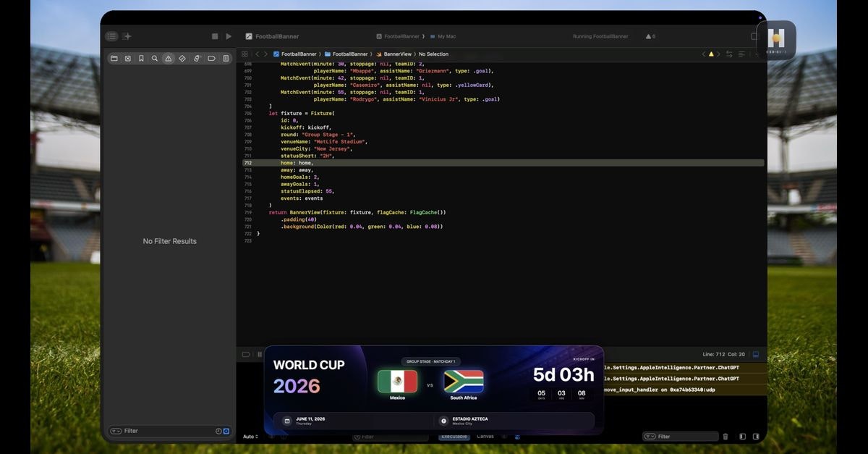868x454 pixels.
Task: Clear console with trash icon
Action: pos(726,437)
